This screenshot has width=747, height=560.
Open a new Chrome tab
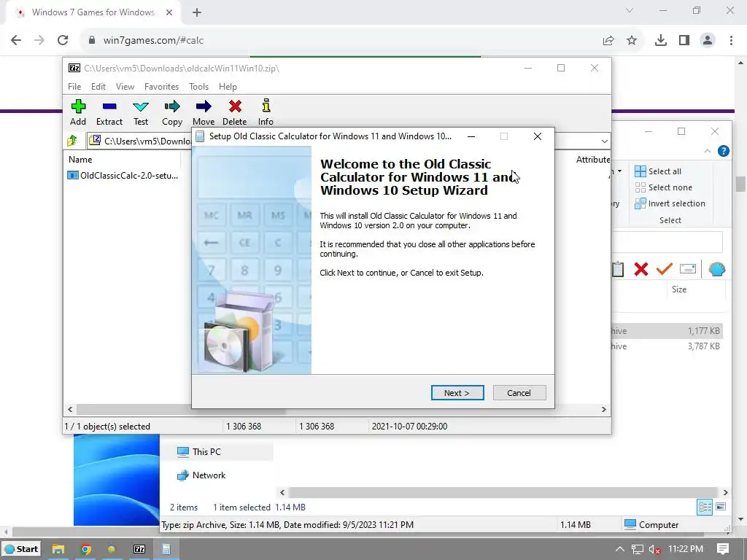click(x=197, y=12)
